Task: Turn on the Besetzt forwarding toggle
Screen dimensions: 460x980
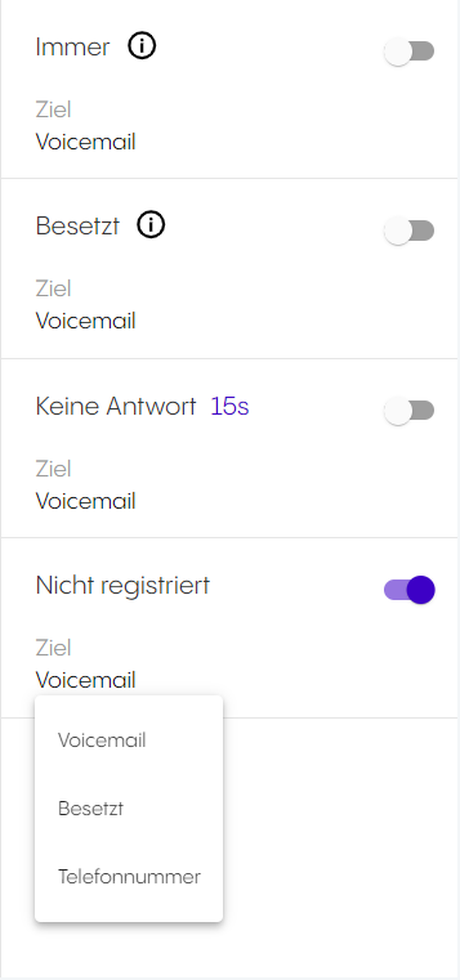Action: pyautogui.click(x=409, y=231)
